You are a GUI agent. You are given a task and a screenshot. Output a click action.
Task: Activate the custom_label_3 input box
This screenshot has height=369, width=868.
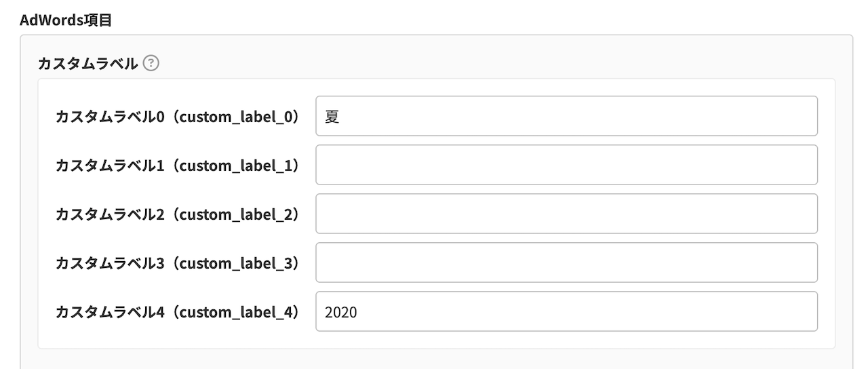[566, 263]
